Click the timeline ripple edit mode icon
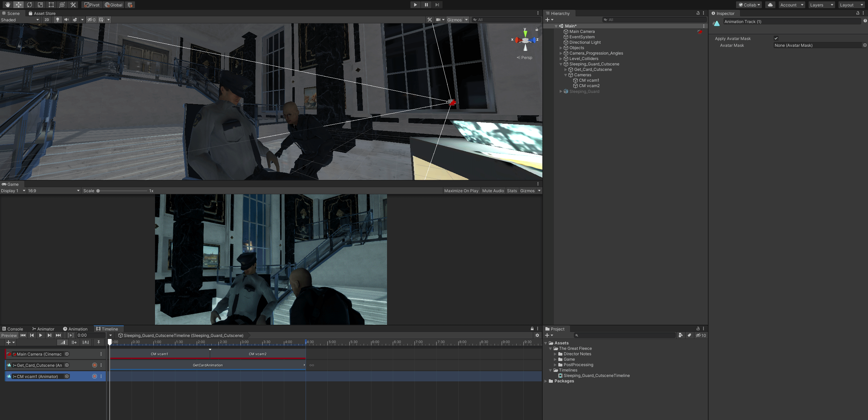The height and width of the screenshot is (420, 868). 74,342
